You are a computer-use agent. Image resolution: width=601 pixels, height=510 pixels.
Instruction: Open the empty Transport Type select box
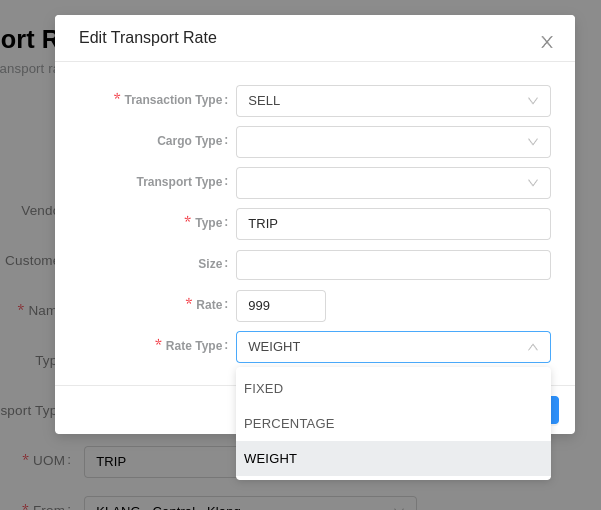[x=393, y=183]
